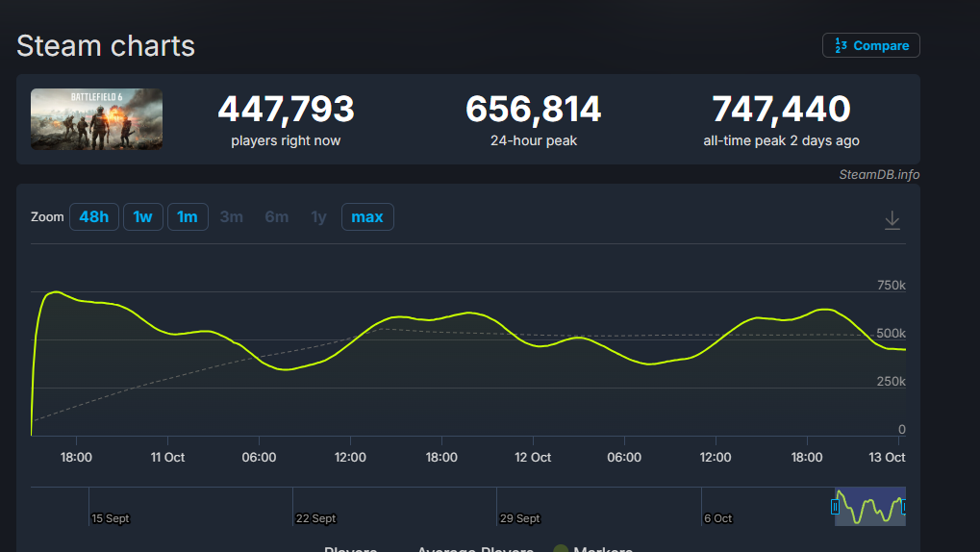This screenshot has height=552, width=980.
Task: Click the 500k y-axis label
Action: [x=892, y=333]
